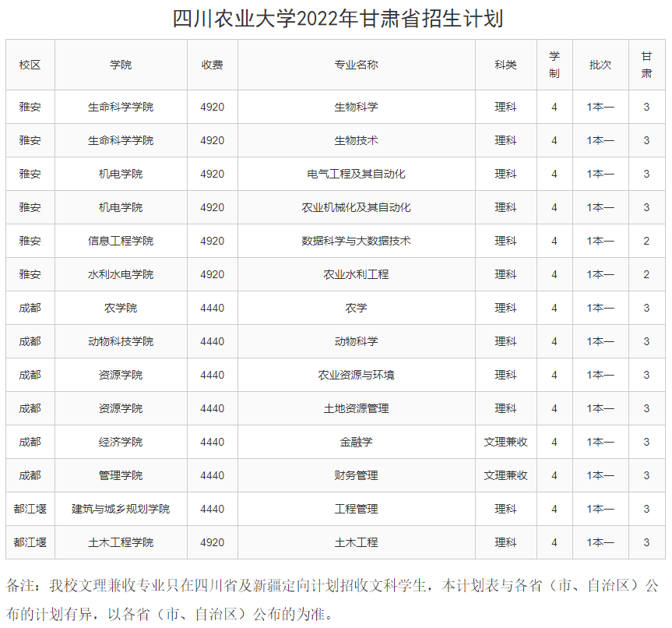672x628 pixels.
Task: Click the 收费 column header
Action: click(x=212, y=65)
